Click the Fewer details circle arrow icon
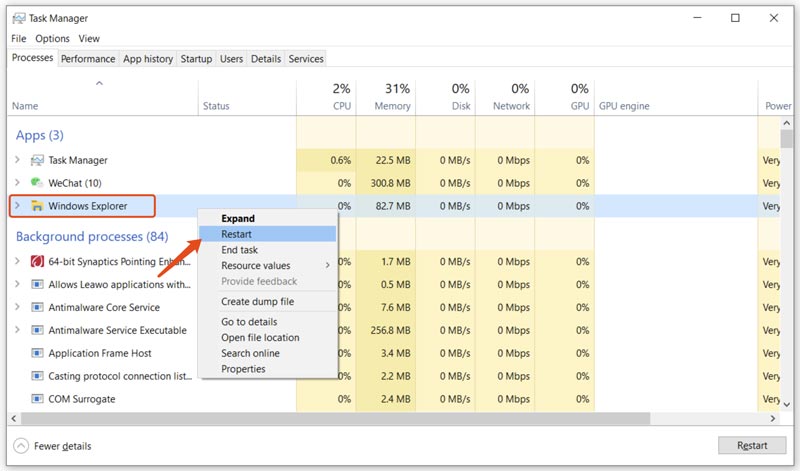Screen dimensions: 800x471 (x=21, y=446)
